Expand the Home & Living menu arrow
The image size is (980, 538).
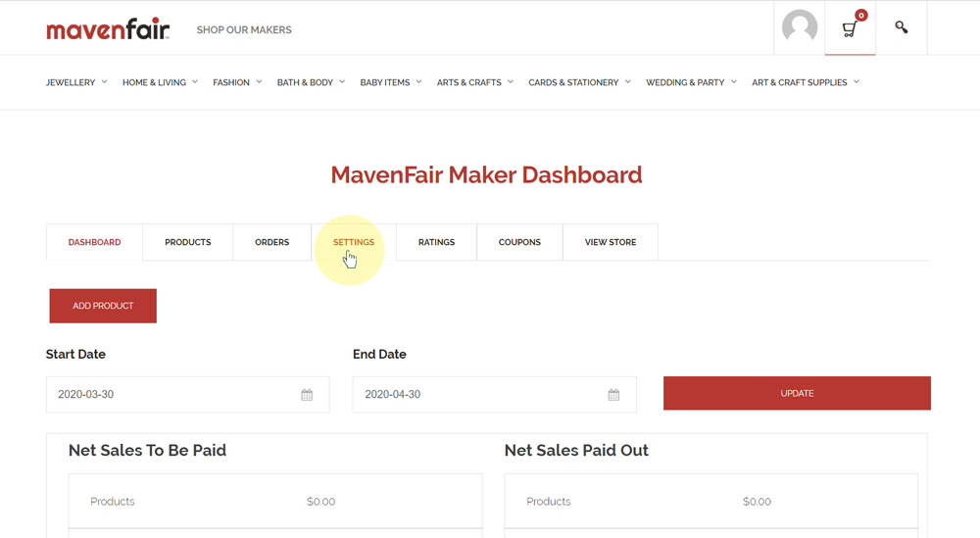195,81
